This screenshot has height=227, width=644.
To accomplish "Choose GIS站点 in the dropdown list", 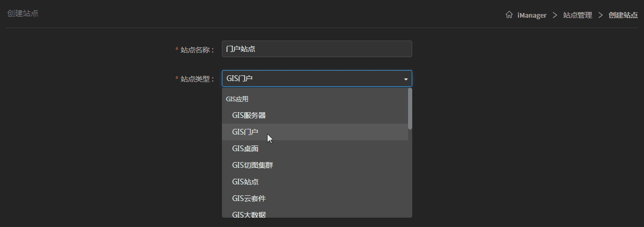I will coord(245,182).
